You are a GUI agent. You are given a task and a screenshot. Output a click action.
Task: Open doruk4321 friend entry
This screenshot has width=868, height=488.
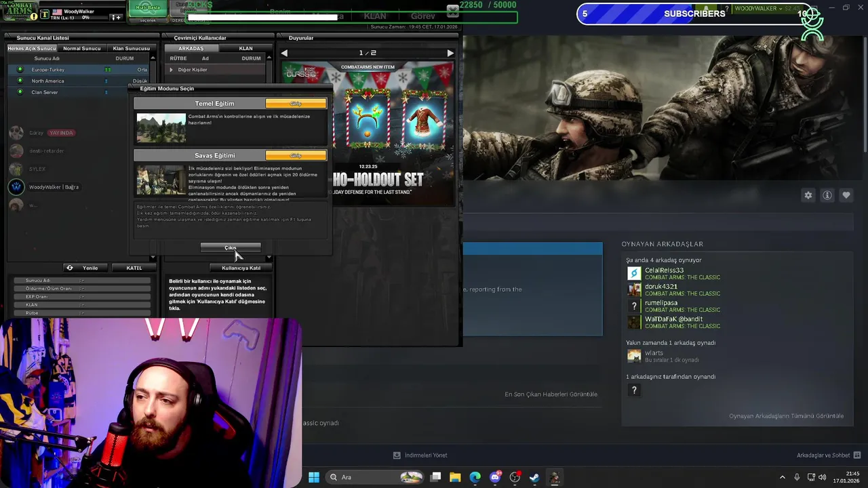(x=674, y=290)
